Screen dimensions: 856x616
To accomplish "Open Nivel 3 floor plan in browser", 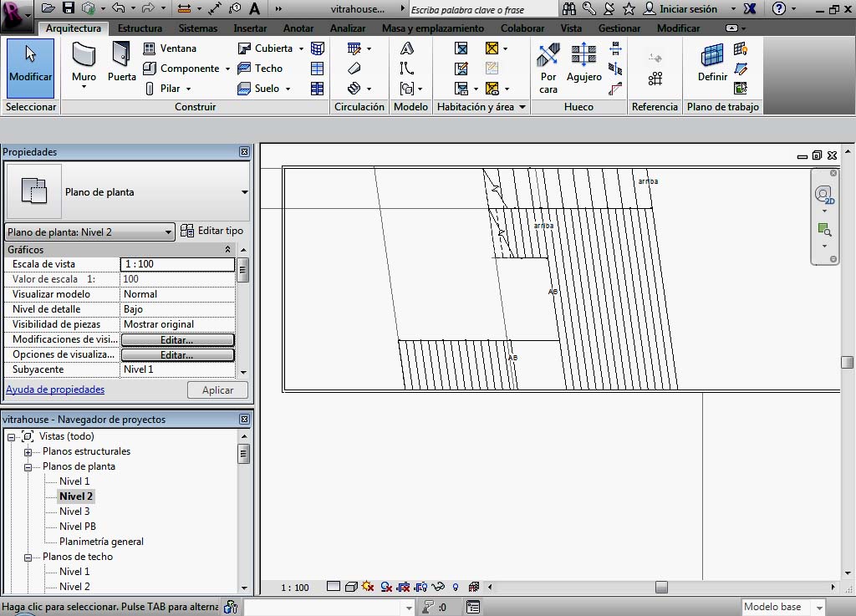I will [74, 512].
